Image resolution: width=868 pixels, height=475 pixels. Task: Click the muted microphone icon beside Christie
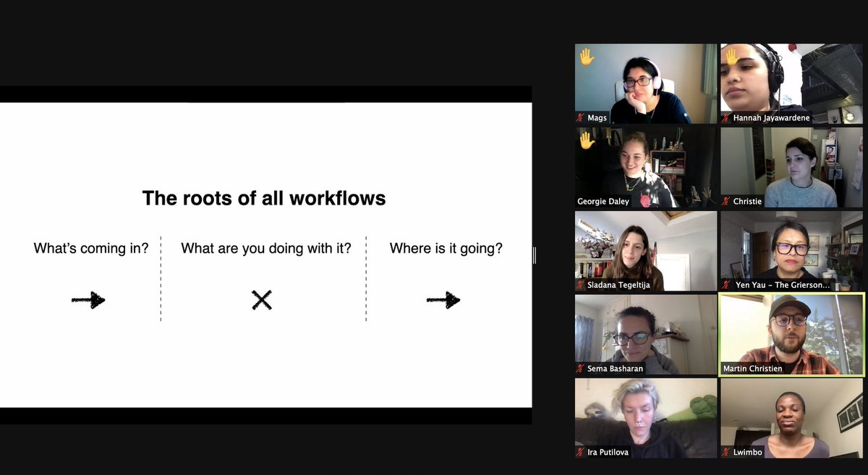point(726,201)
